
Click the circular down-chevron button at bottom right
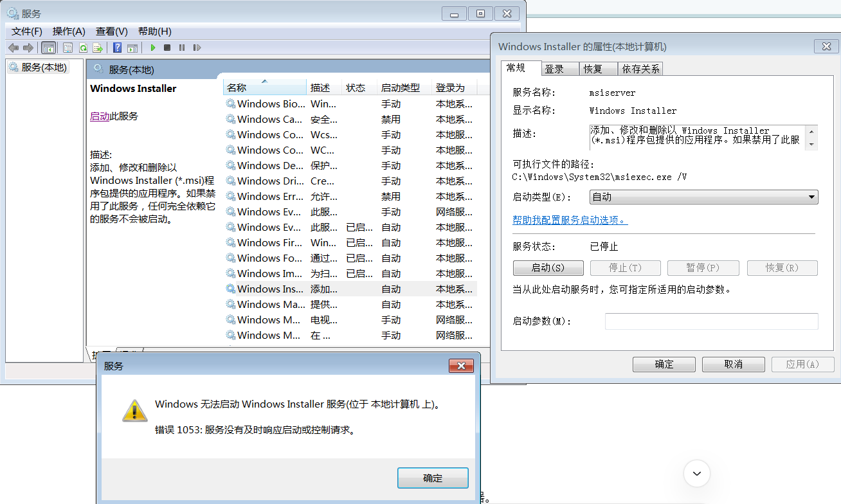pyautogui.click(x=697, y=474)
